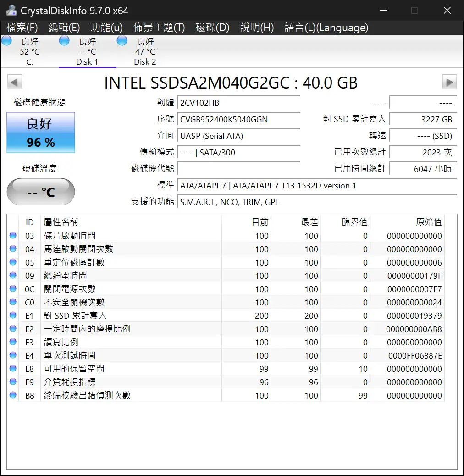
Task: Select the 終端校驗出錯偵測次數 attribute row
Action: point(226,395)
